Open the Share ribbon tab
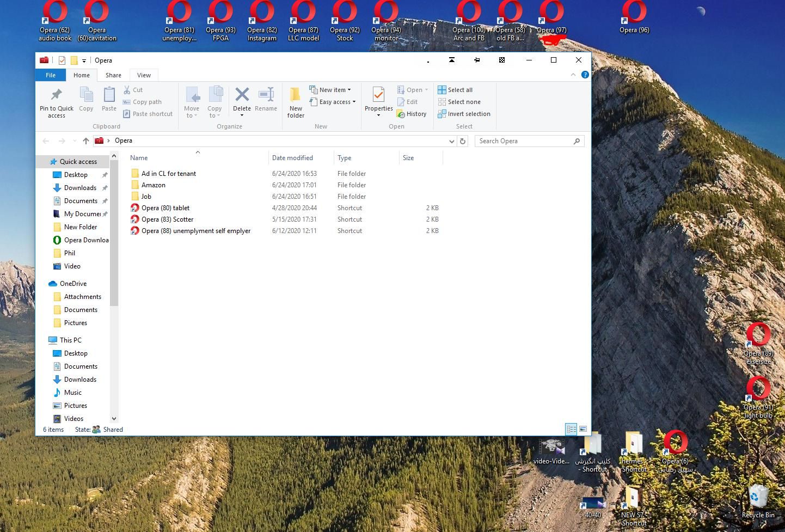 113,75
